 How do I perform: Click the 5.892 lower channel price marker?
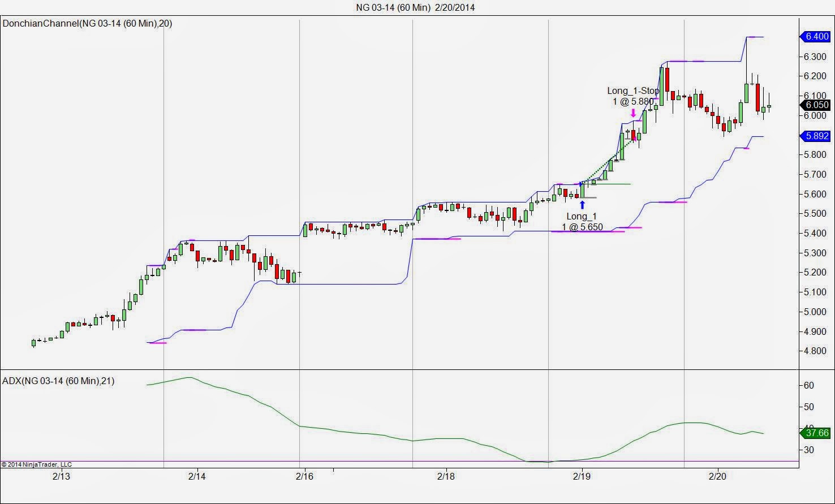tap(815, 136)
